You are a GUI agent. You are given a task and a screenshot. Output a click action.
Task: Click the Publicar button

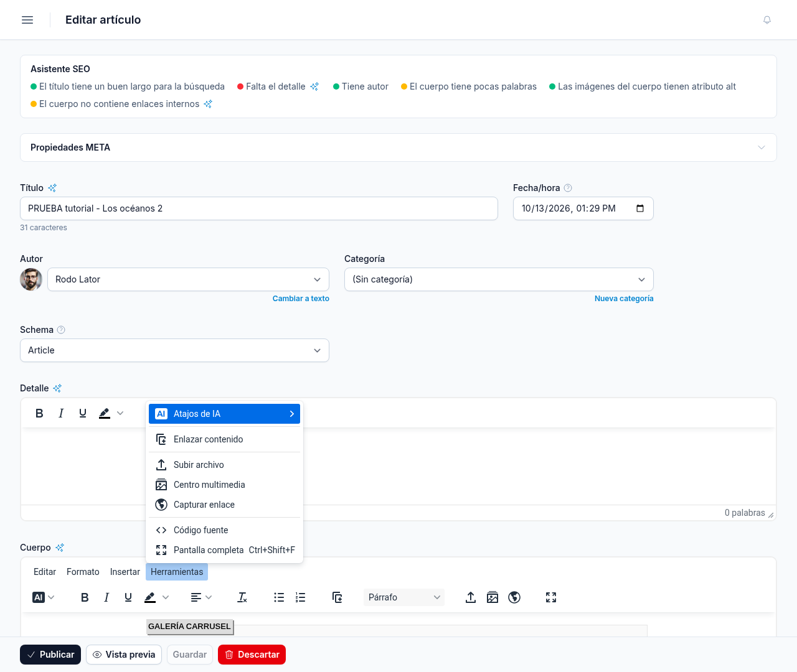pyautogui.click(x=50, y=655)
